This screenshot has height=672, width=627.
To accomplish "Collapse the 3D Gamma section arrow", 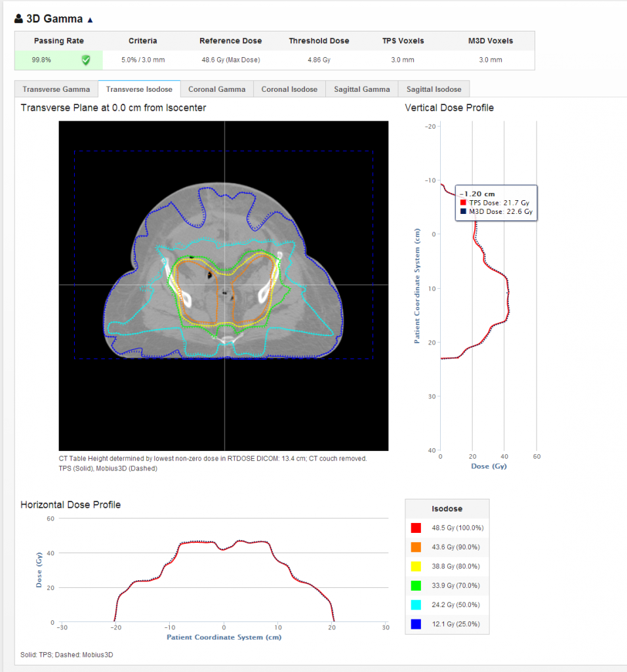I will point(90,20).
